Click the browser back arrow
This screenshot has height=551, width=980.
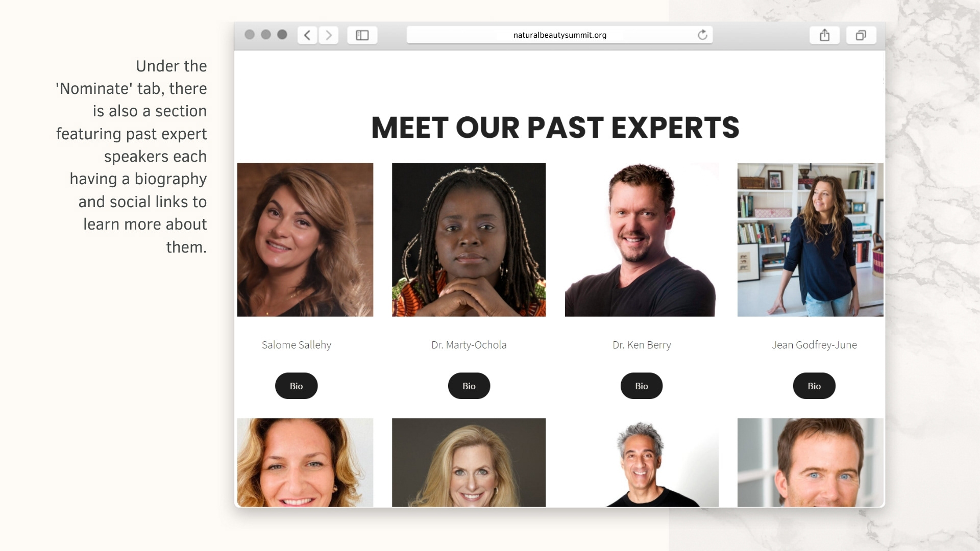(307, 35)
